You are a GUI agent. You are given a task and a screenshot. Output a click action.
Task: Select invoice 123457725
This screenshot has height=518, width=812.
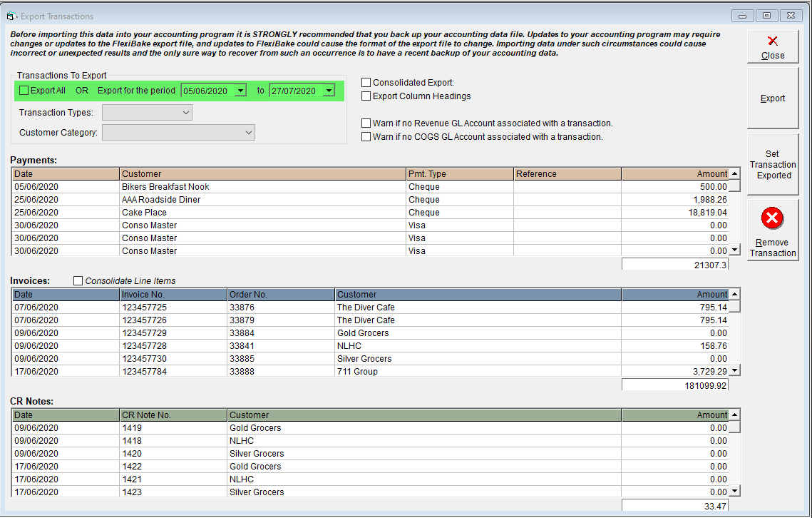(x=370, y=308)
